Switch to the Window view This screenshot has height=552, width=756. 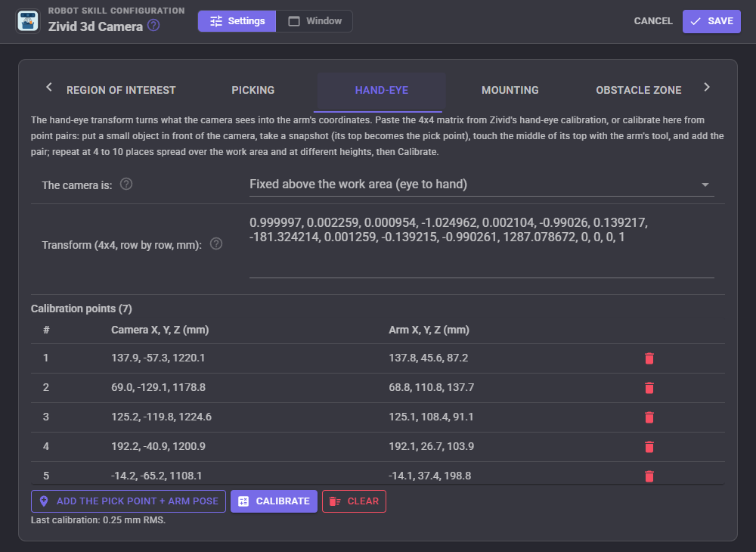click(x=314, y=21)
